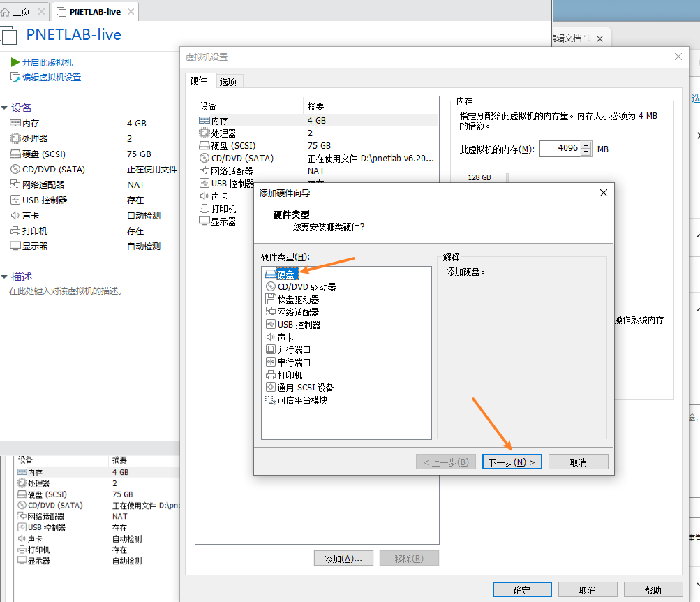Click the up arrow on the memory spinner

[x=586, y=145]
